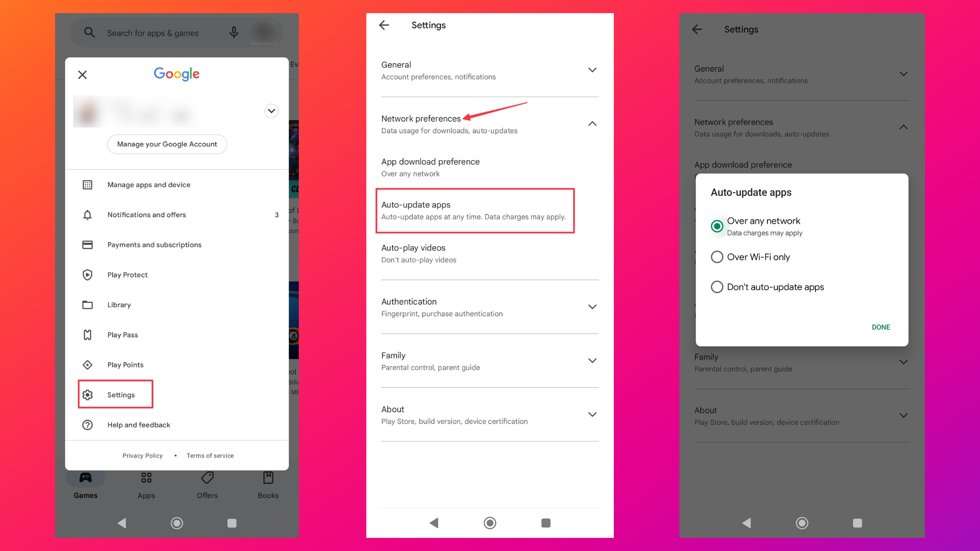Select Don't auto-update apps radio button
Image resolution: width=980 pixels, height=551 pixels.
point(716,286)
